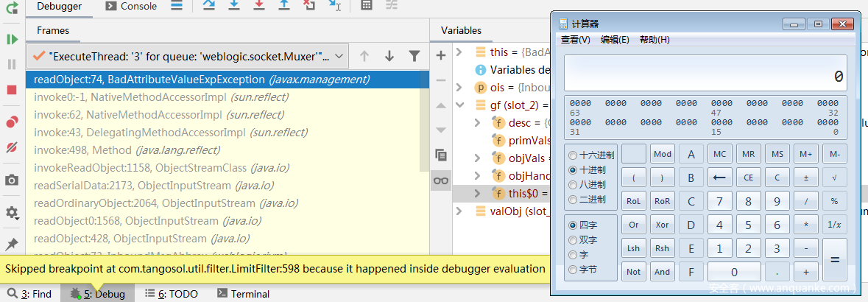868x302 pixels.
Task: Click the add watch plus icon
Action: click(441, 55)
